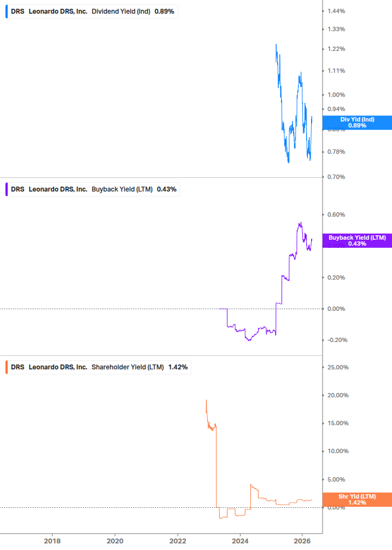Click the orange color marker of Shareholder Yield legend
The width and height of the screenshot is (392, 550).
(x=7, y=367)
